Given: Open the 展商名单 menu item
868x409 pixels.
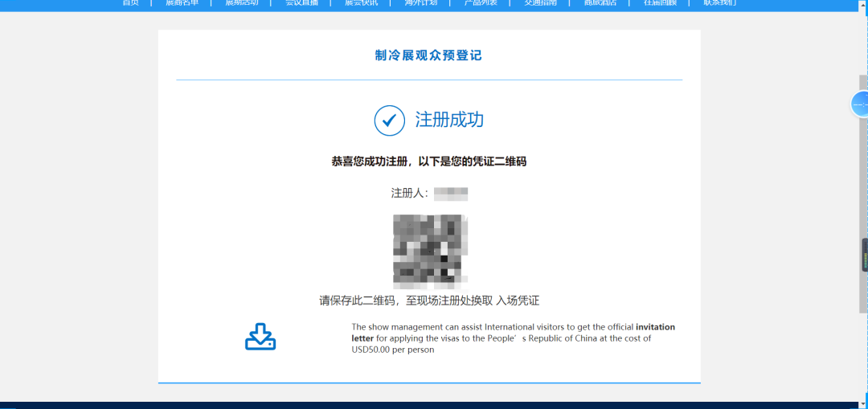Looking at the screenshot, I should tap(182, 2).
